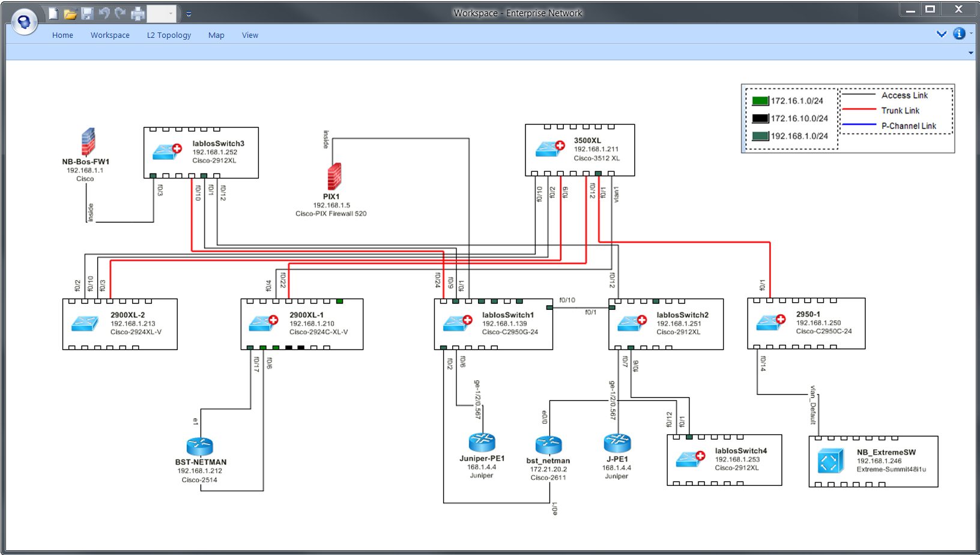This screenshot has width=980, height=555.
Task: Select the NB-Bos-FW1 firewall icon
Action: (88, 142)
